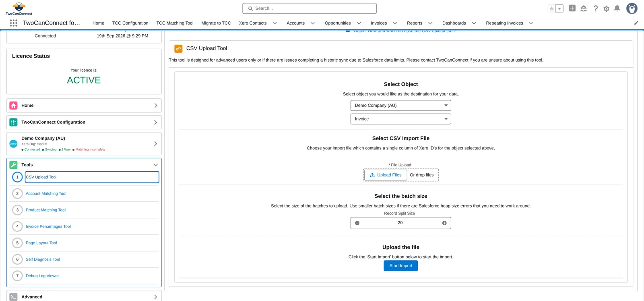Expand the Reports nav menu chevron
The height and width of the screenshot is (301, 644).
430,23
